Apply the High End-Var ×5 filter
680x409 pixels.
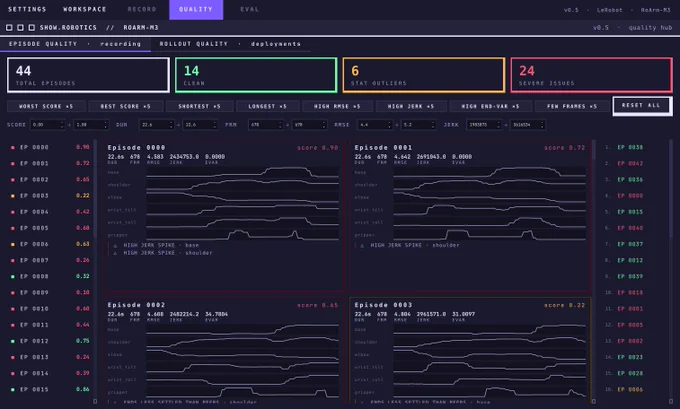[490, 106]
